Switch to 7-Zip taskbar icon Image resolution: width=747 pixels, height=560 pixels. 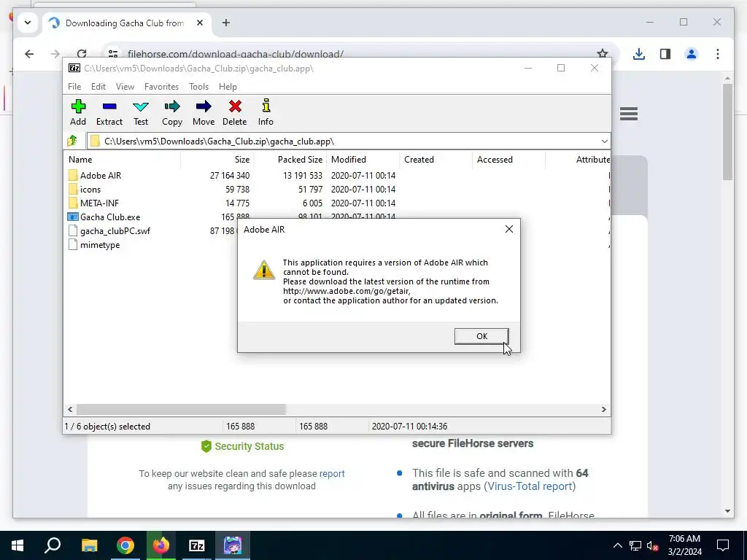196,545
